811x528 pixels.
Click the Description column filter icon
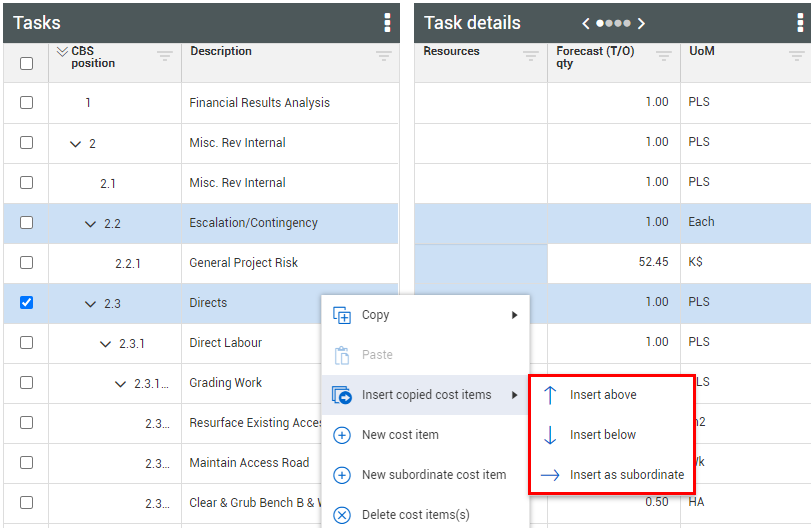[x=384, y=57]
